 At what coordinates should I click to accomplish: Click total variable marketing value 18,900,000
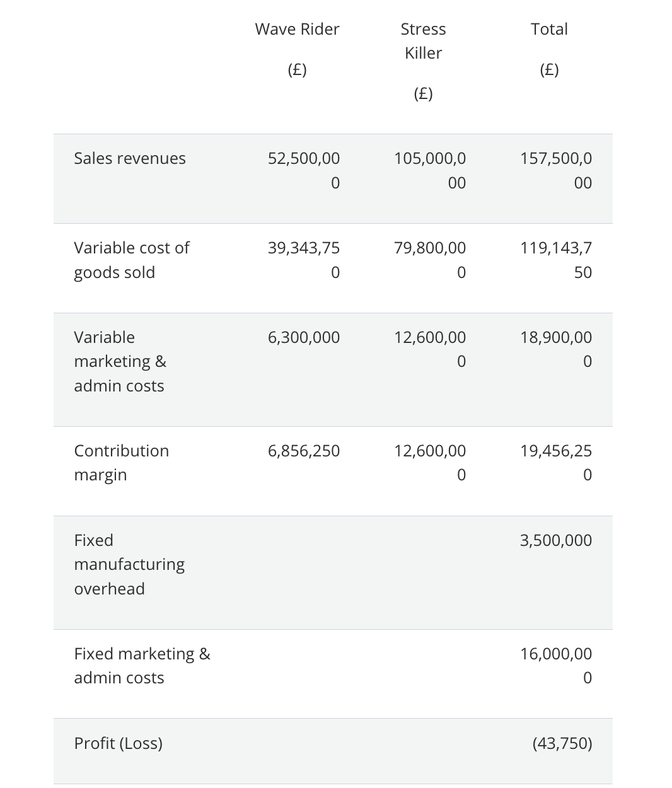556,349
